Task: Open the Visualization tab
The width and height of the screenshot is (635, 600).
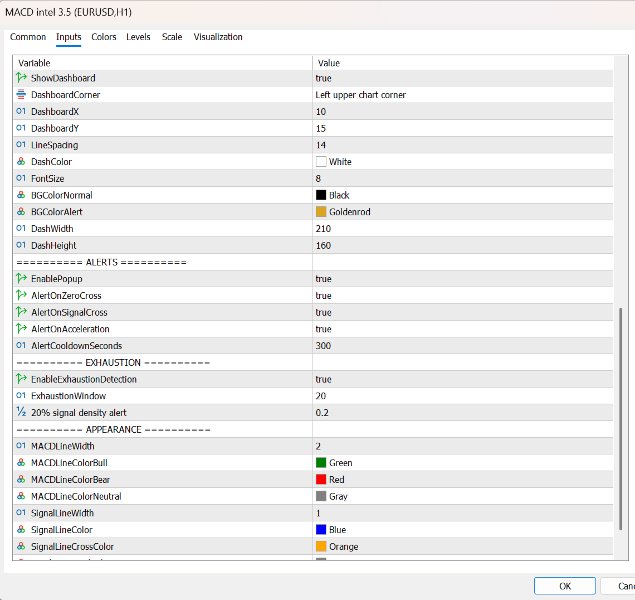Action: coord(218,37)
